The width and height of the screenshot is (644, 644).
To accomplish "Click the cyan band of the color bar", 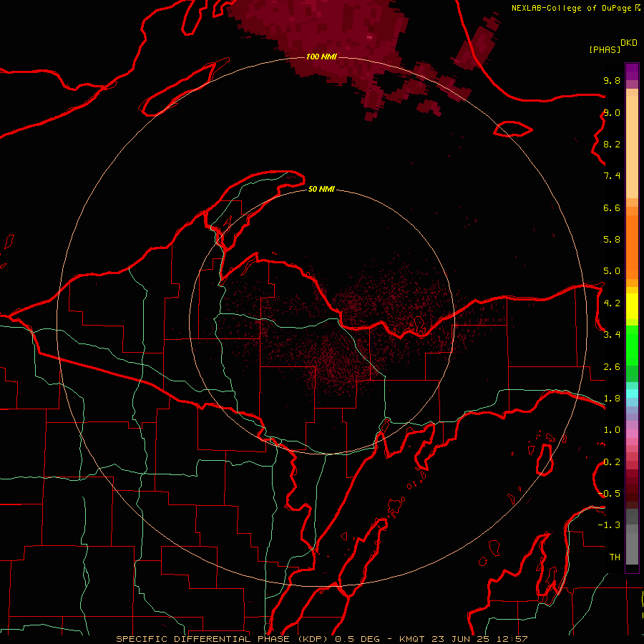I will click(x=632, y=394).
